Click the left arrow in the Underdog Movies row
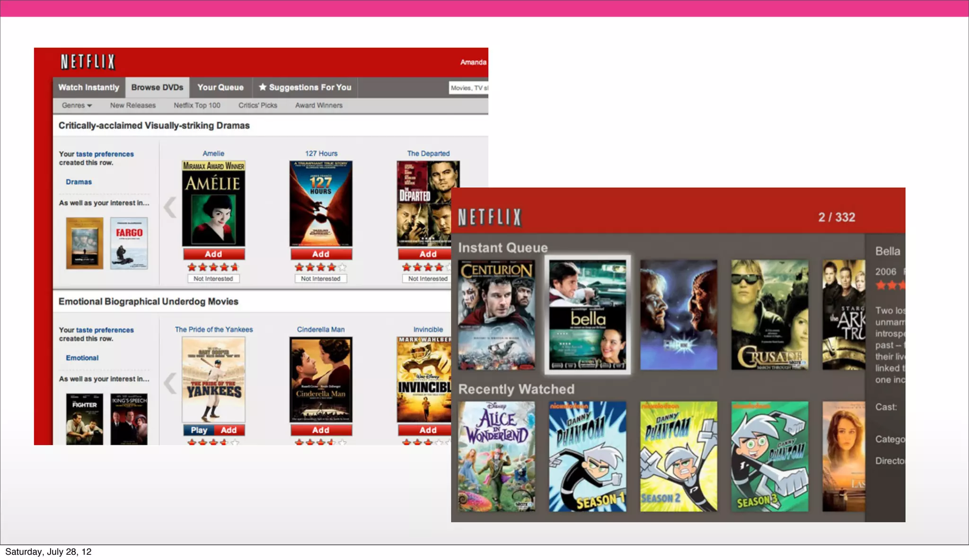 coord(169,383)
